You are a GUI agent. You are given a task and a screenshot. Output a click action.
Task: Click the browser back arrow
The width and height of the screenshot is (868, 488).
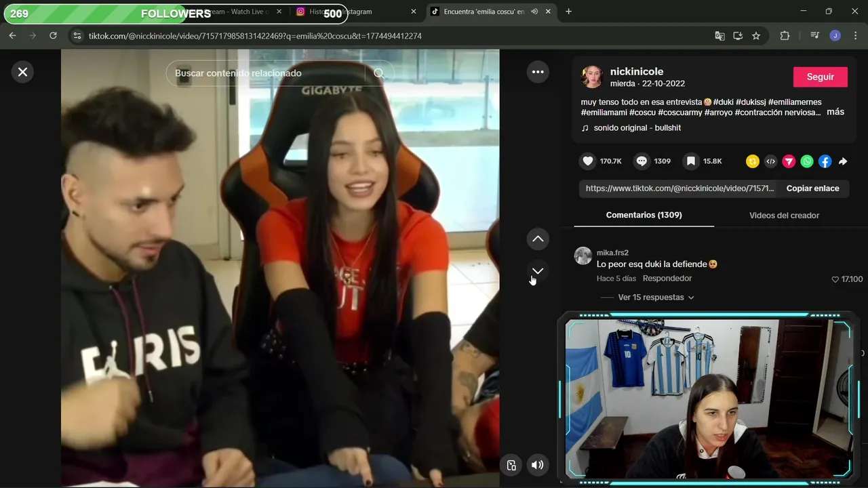(12, 36)
